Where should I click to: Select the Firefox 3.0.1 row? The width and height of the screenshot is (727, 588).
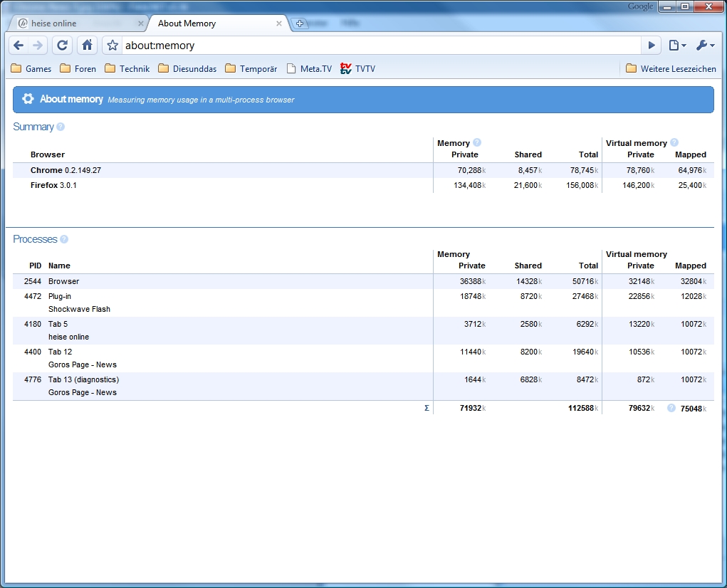tap(363, 185)
